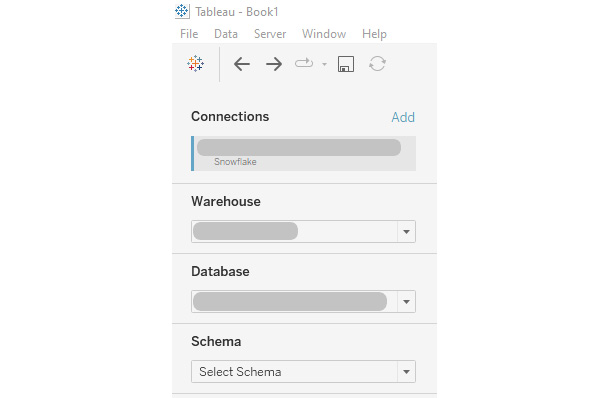
Task: Expand the Warehouse dropdown arrow
Action: point(406,232)
